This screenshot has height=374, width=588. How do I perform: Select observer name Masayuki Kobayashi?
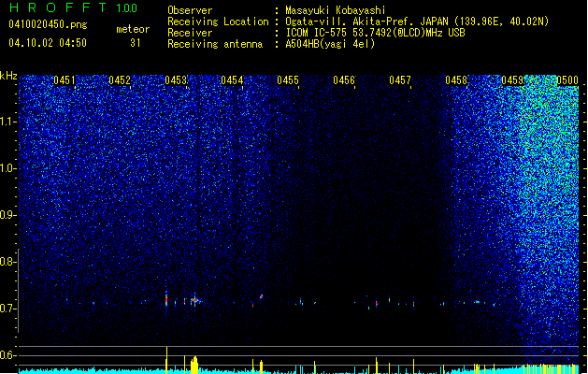(336, 10)
